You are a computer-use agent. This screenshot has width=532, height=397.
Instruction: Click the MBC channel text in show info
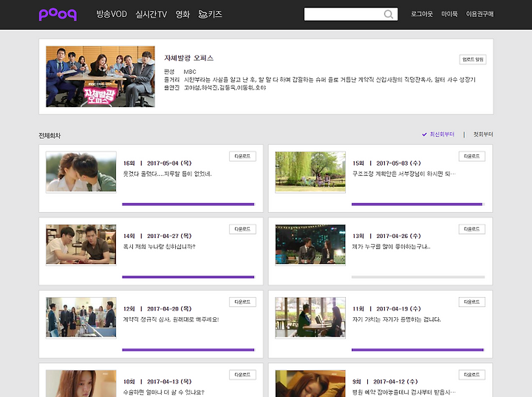(190, 72)
